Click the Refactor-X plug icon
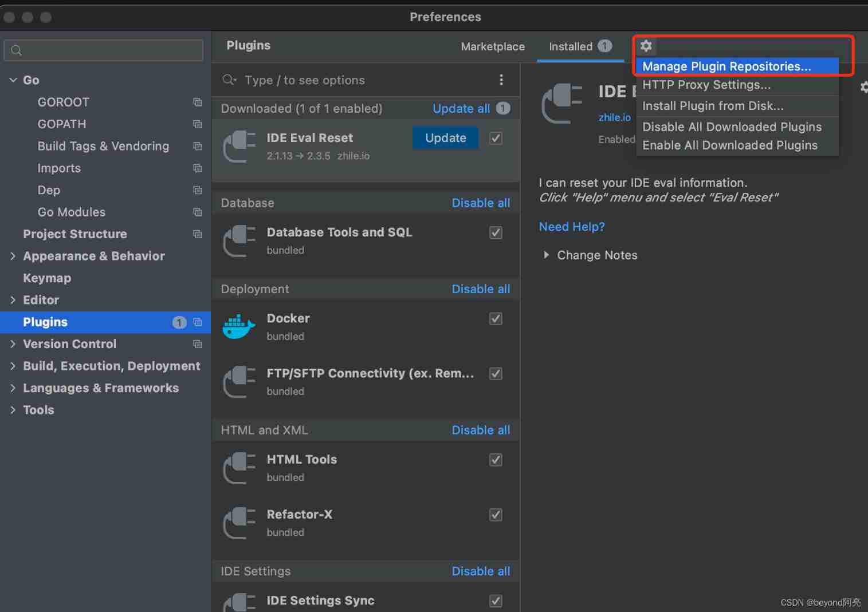 tap(239, 523)
